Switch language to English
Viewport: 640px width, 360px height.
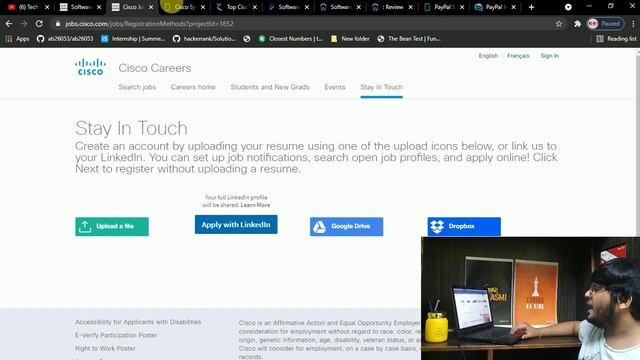click(488, 56)
